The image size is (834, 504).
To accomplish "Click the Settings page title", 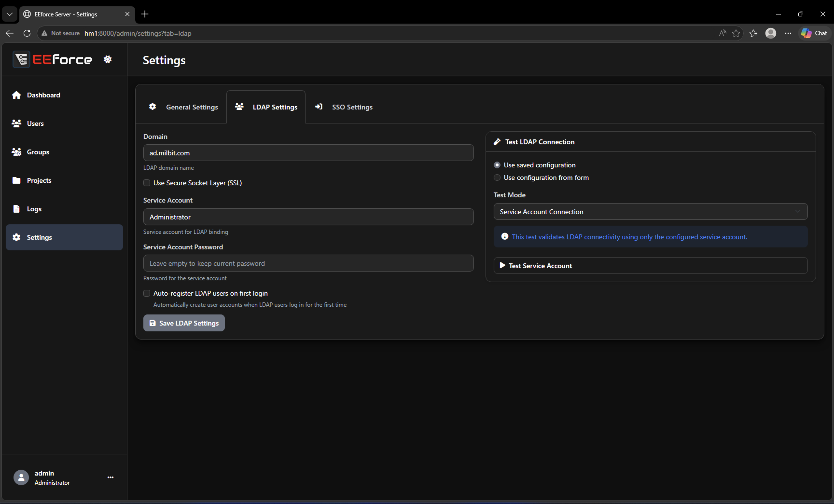I will point(164,60).
